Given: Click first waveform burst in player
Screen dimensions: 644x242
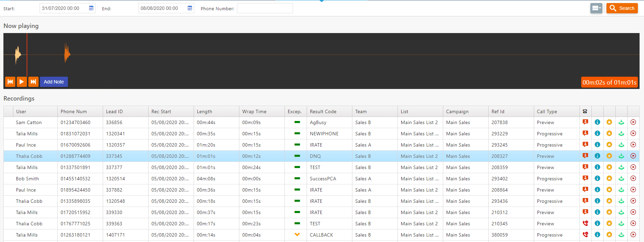Looking at the screenshot, I should click(x=18, y=55).
